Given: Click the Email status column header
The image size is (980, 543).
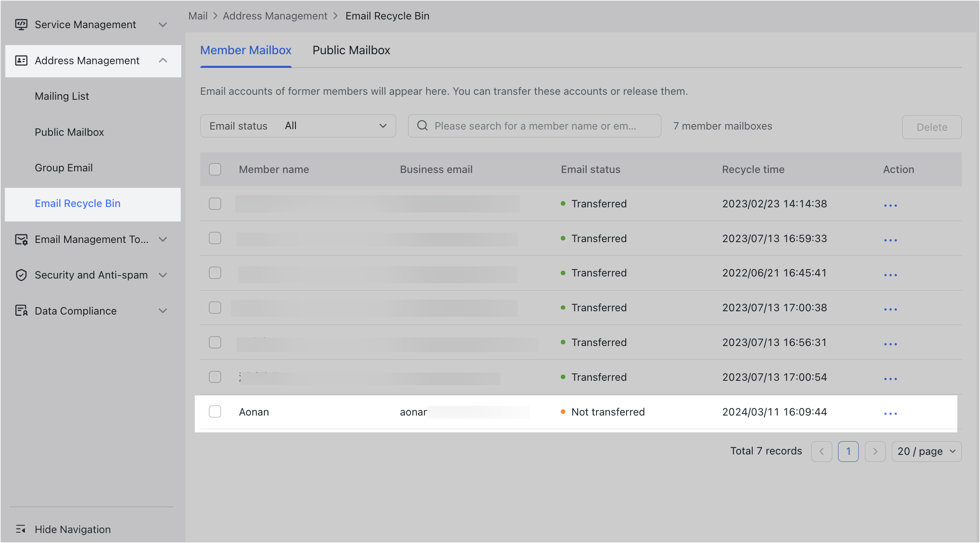Looking at the screenshot, I should [x=591, y=169].
